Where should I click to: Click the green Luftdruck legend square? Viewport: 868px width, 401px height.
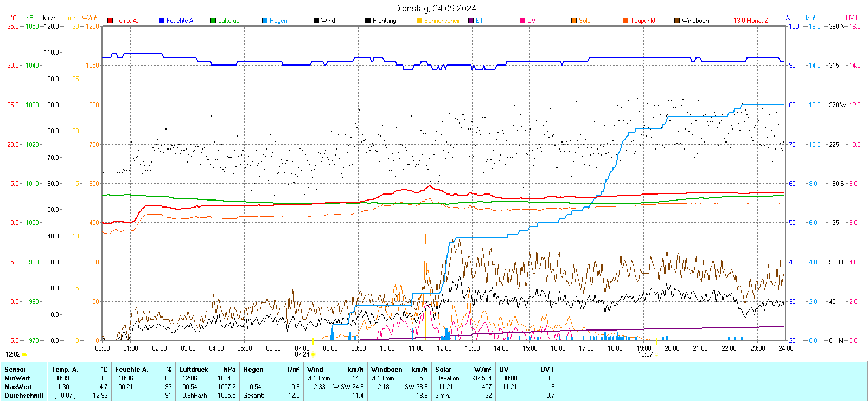[x=213, y=21]
